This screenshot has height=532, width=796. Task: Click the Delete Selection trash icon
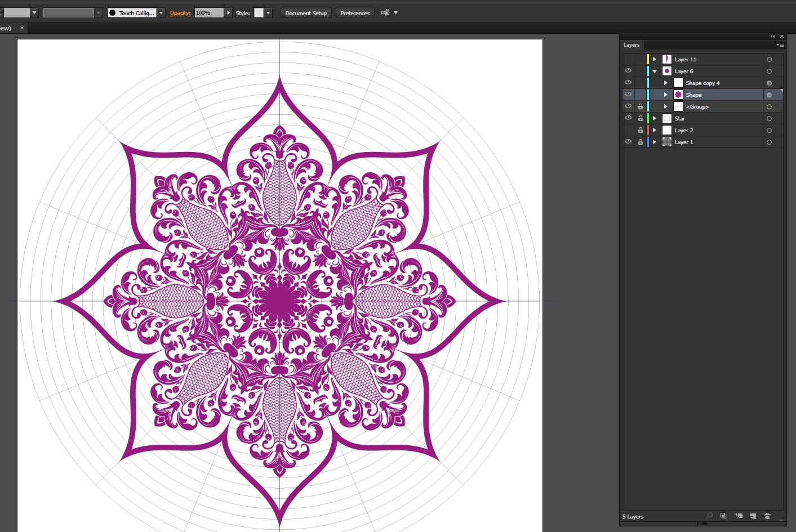pyautogui.click(x=767, y=516)
